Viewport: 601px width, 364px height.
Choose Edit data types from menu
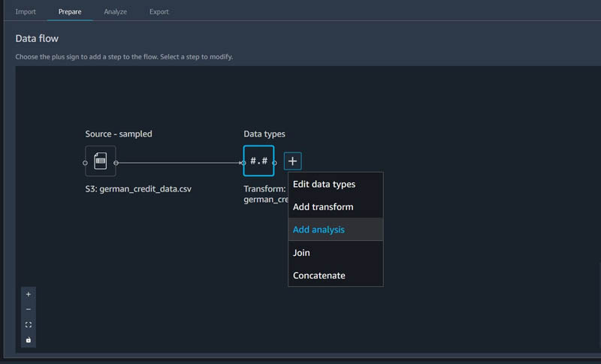click(x=335, y=184)
